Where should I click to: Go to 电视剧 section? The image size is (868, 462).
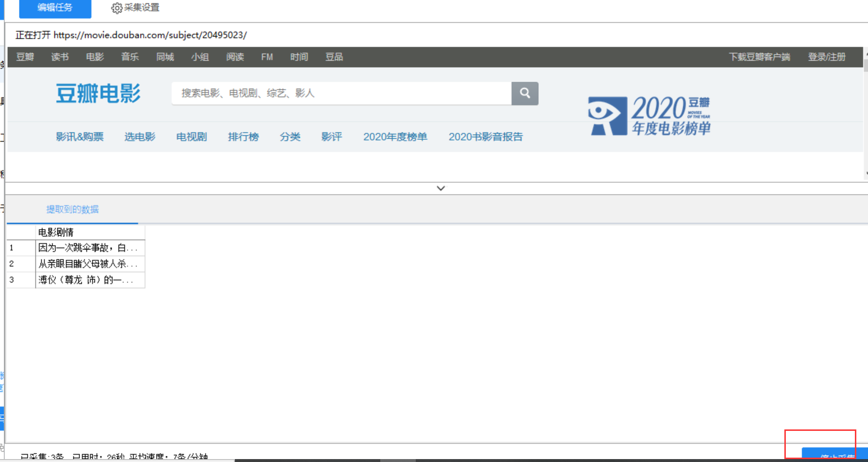[192, 137]
